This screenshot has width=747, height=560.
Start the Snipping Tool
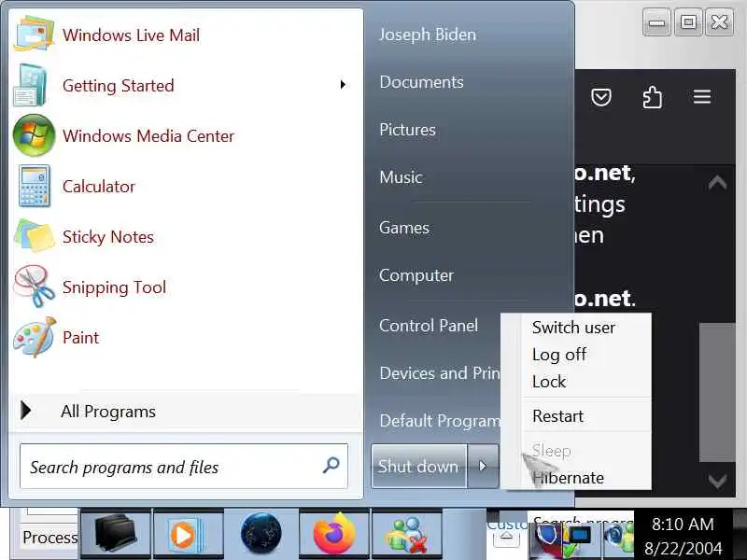point(186,287)
